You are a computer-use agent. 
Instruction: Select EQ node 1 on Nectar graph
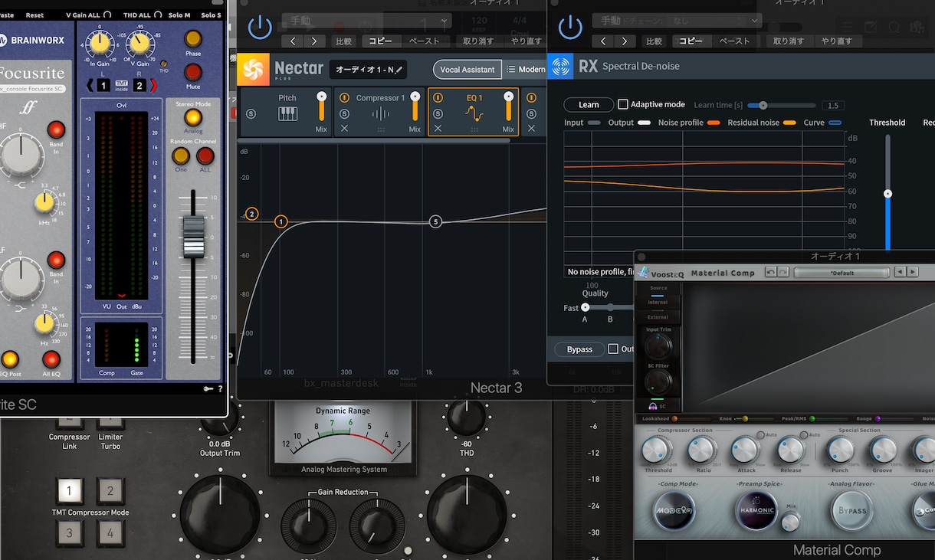coord(281,221)
